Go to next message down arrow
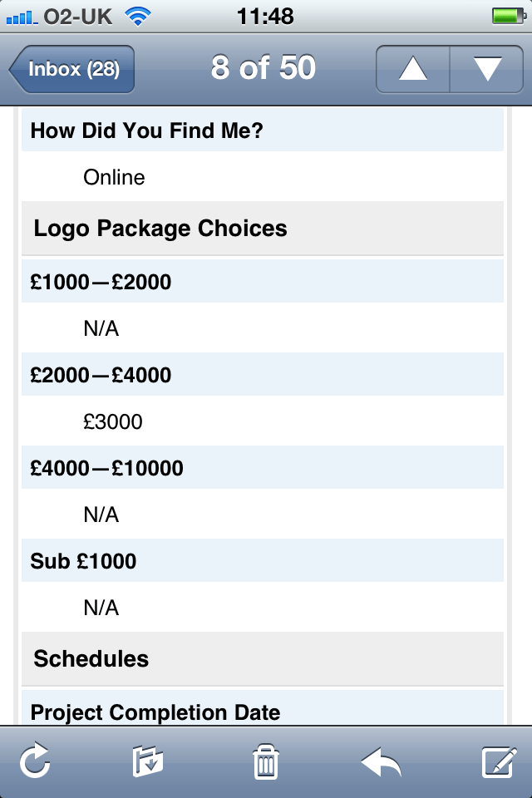 [486, 69]
